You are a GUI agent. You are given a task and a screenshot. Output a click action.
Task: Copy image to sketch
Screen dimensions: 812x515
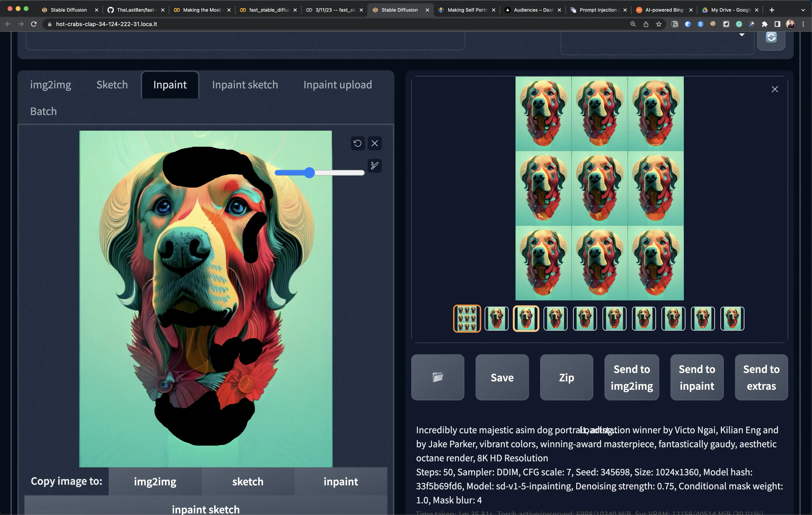pos(248,481)
